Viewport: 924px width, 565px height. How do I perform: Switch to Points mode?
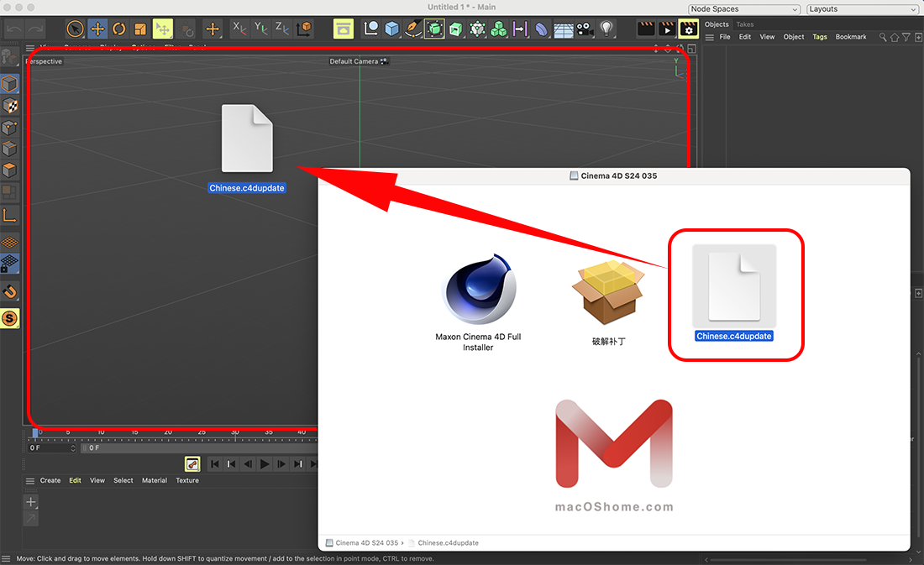pyautogui.click(x=9, y=128)
